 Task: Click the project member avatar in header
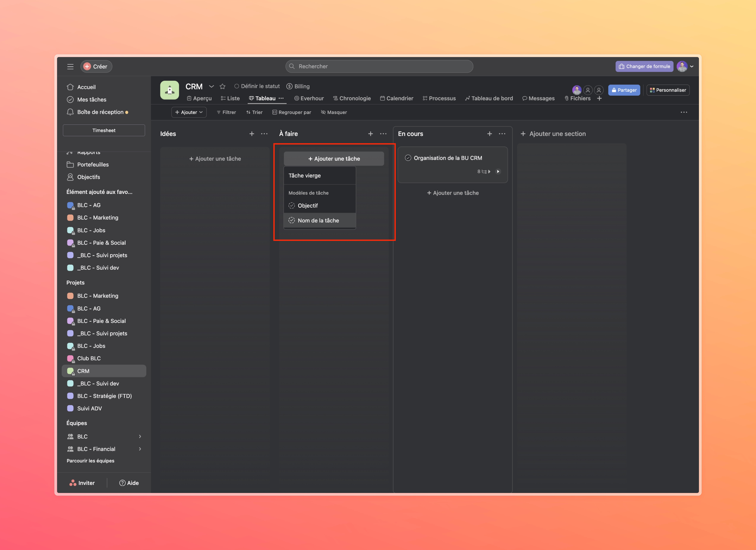pyautogui.click(x=577, y=90)
